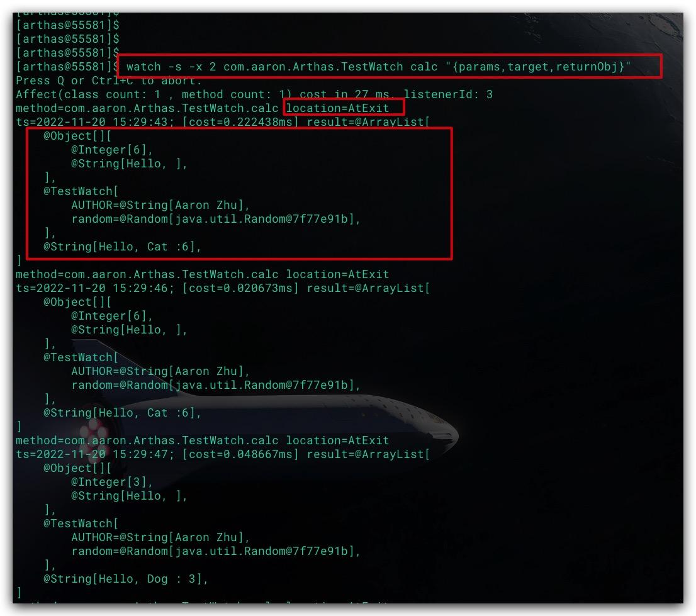Viewport: 696px width, 616px height.
Task: Click the third @TestWatch[ object line
Action: tap(81, 524)
